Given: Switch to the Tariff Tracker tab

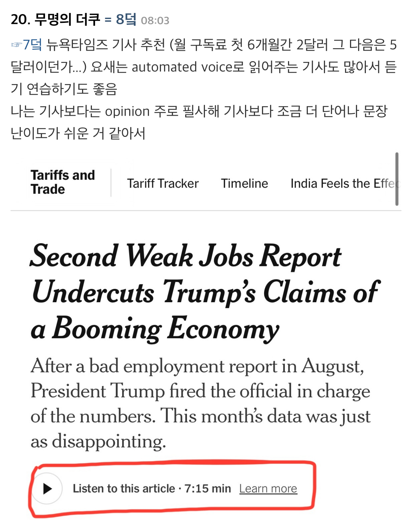Looking at the screenshot, I should coord(163,183).
